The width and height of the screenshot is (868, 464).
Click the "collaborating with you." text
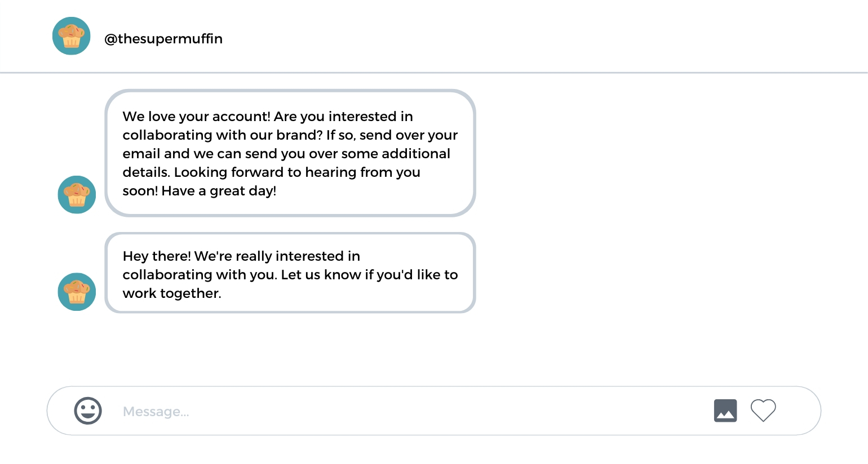click(200, 275)
